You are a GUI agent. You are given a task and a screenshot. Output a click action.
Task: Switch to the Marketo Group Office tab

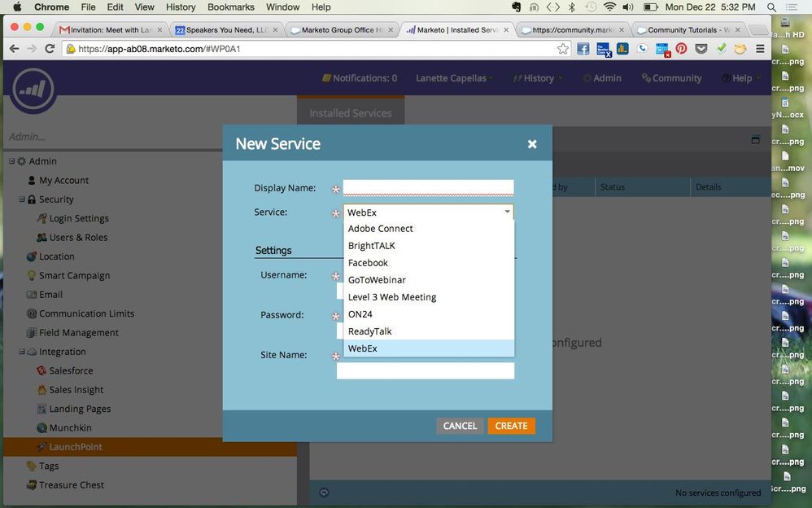click(343, 29)
